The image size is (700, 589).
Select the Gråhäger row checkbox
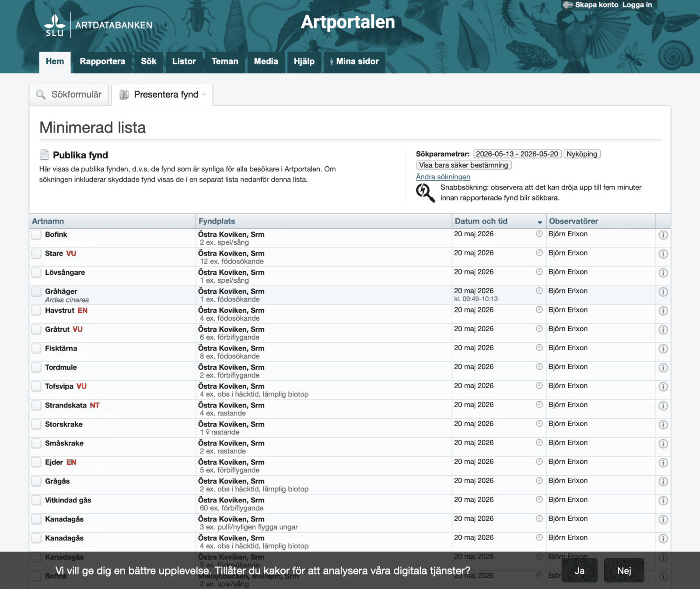(36, 291)
